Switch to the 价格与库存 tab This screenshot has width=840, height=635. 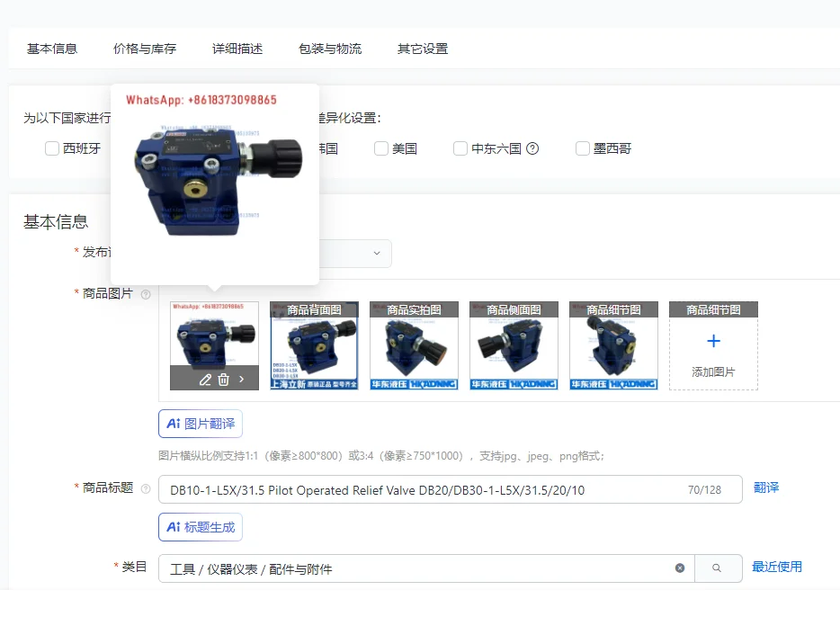(x=144, y=49)
